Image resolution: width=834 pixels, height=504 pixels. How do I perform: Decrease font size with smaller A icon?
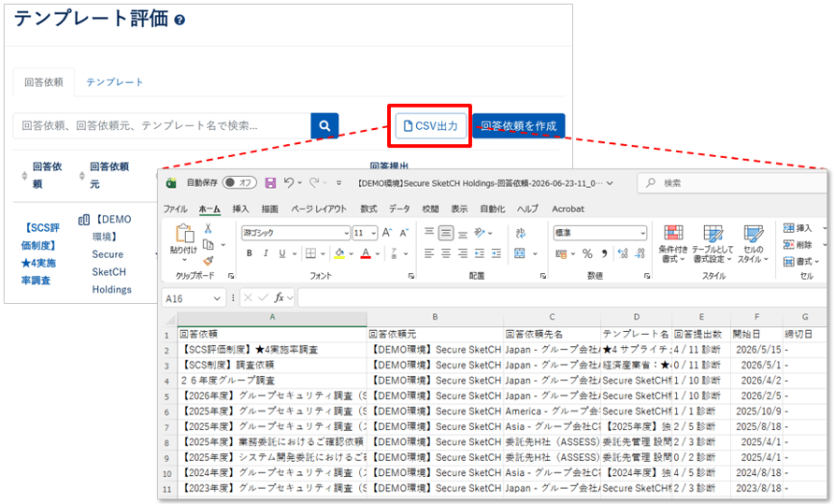pos(404,233)
